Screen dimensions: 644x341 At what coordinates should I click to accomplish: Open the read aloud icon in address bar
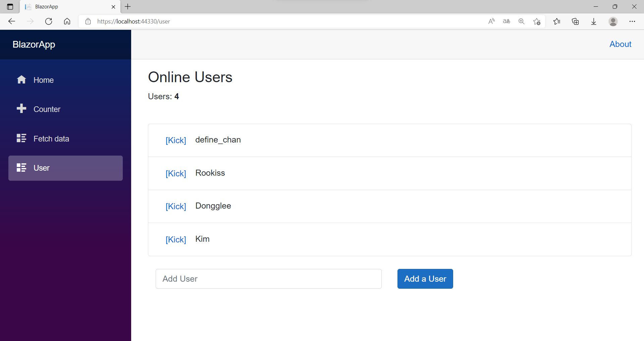tap(491, 21)
